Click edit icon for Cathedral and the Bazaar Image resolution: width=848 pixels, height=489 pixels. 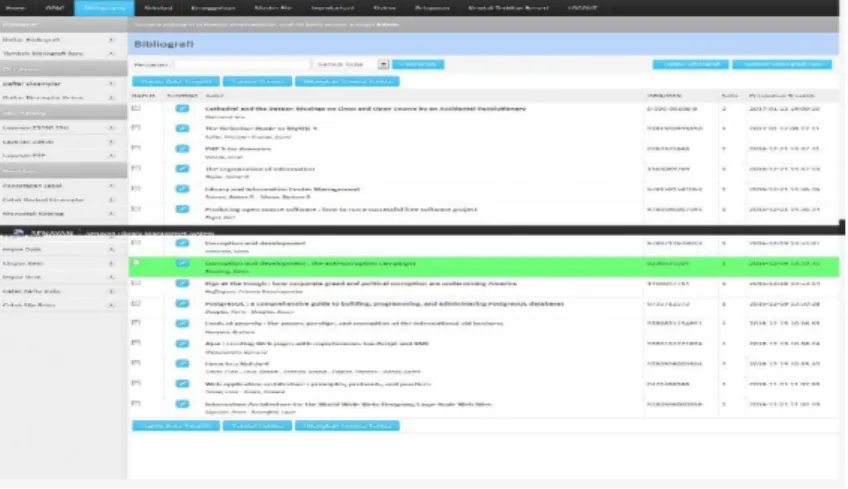click(x=182, y=109)
